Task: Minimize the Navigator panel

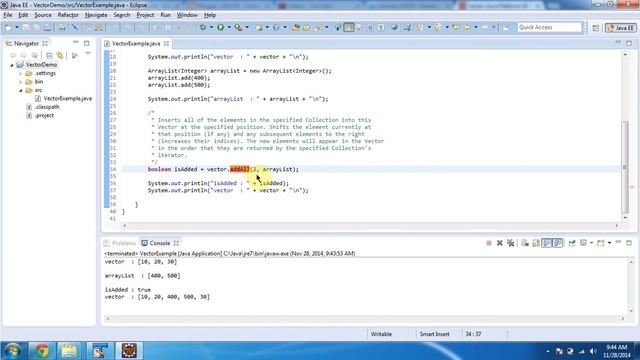Action: [76, 42]
